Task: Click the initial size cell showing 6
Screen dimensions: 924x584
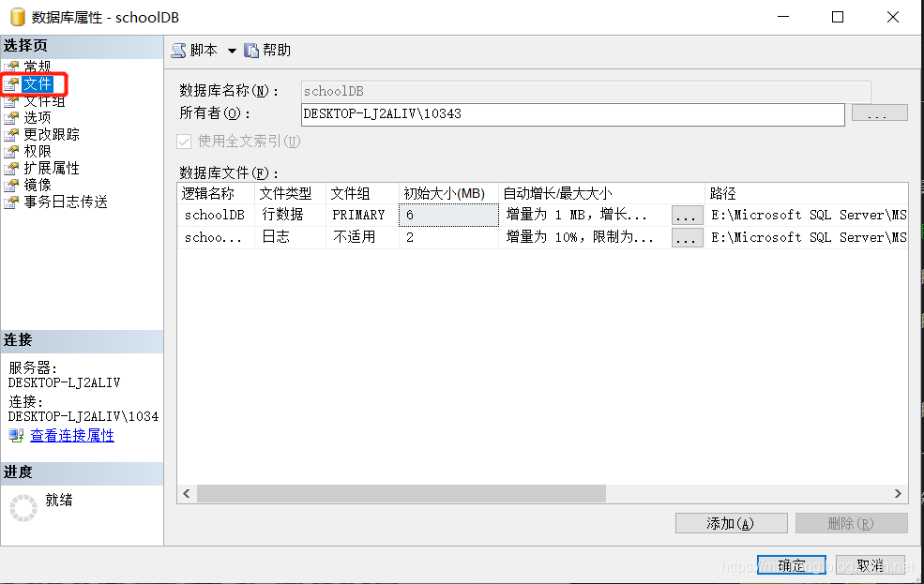Action: (x=448, y=215)
